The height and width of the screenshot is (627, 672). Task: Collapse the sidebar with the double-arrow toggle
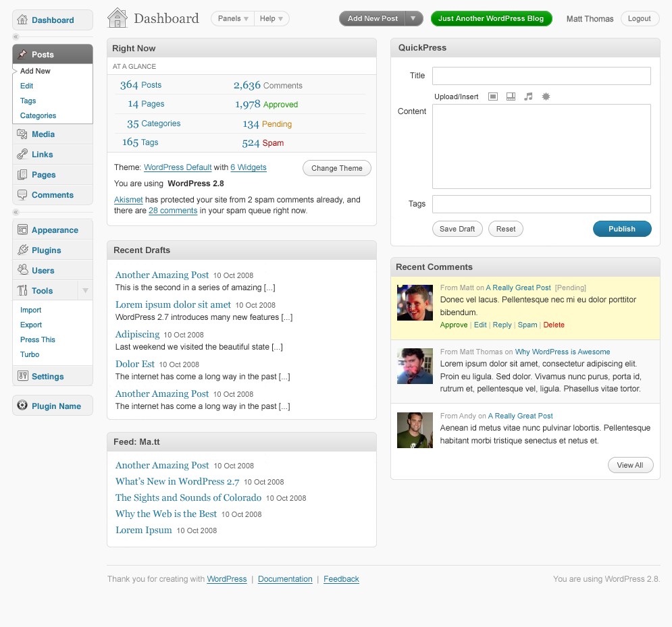click(x=15, y=36)
